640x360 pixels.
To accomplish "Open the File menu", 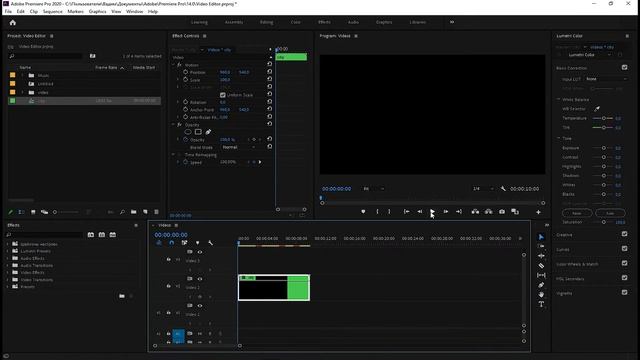I will (x=8, y=11).
